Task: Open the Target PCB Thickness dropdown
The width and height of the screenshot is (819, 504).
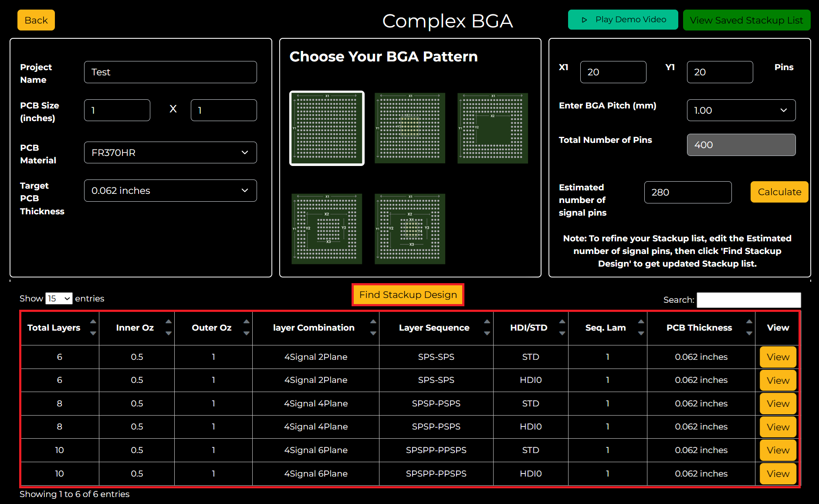Action: coord(170,190)
